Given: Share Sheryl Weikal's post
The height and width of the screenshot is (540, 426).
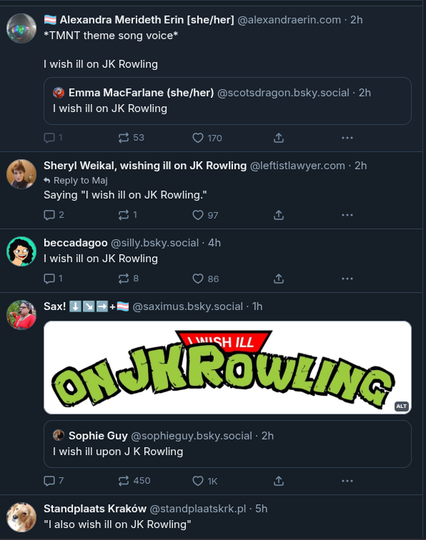Looking at the screenshot, I should coord(279,215).
